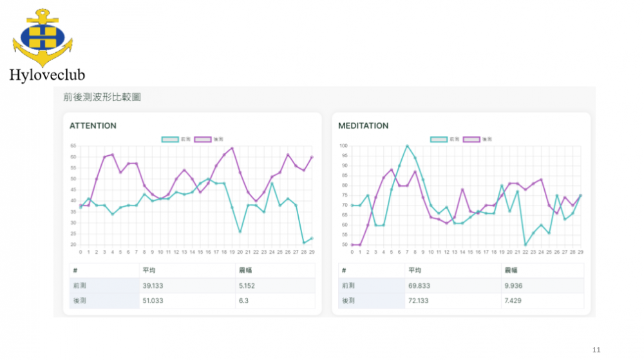Click the Hyloveclub anchor logo
644x360 pixels.
43,37
